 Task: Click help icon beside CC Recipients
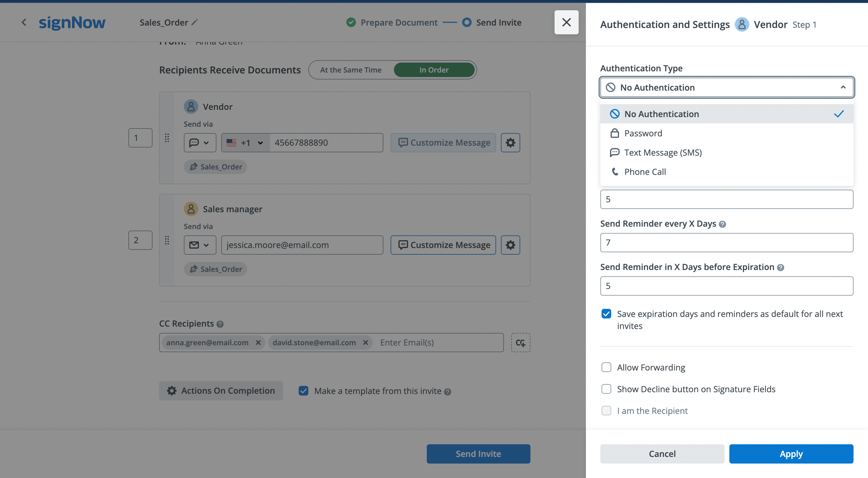(x=220, y=324)
